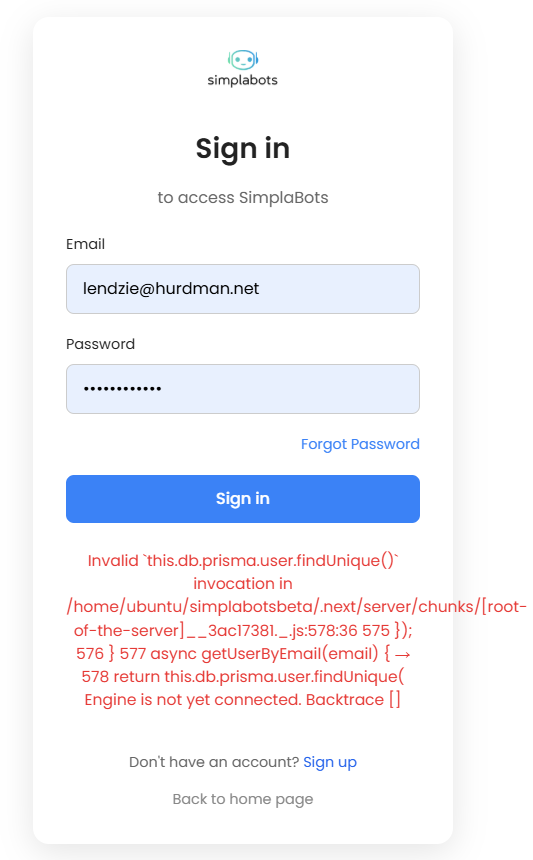Image resolution: width=533 pixels, height=860 pixels.
Task: Focus the Password input field
Action: (x=243, y=389)
